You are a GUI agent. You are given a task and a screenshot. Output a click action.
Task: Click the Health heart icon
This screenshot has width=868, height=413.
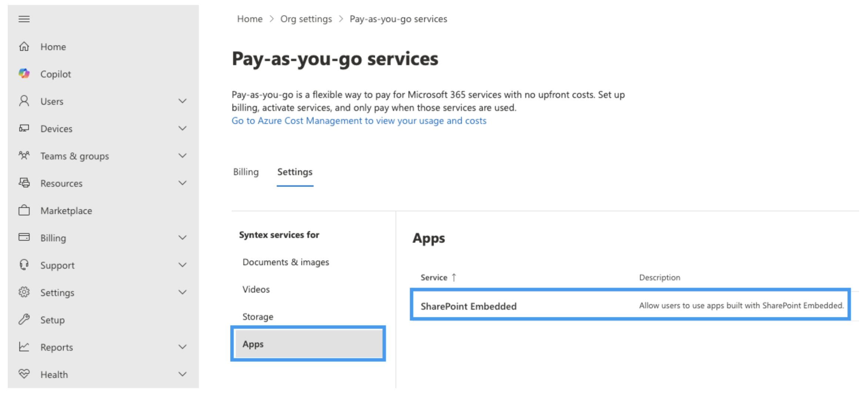click(x=24, y=374)
